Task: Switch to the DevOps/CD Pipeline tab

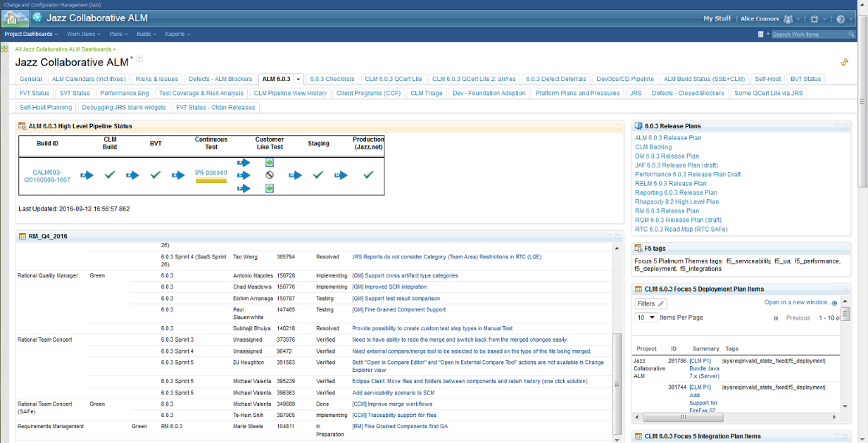Action: click(x=625, y=79)
